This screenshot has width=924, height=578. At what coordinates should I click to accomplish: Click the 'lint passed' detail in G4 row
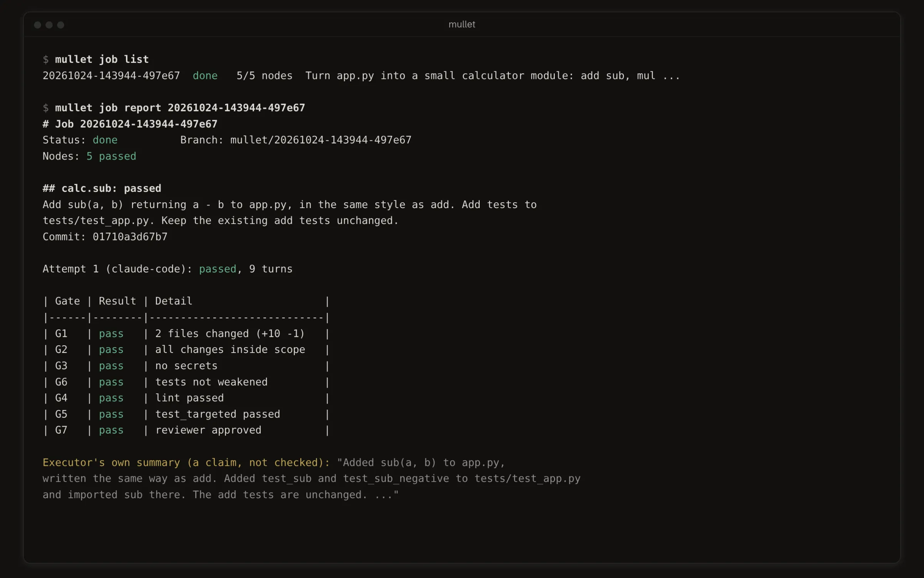[189, 398]
